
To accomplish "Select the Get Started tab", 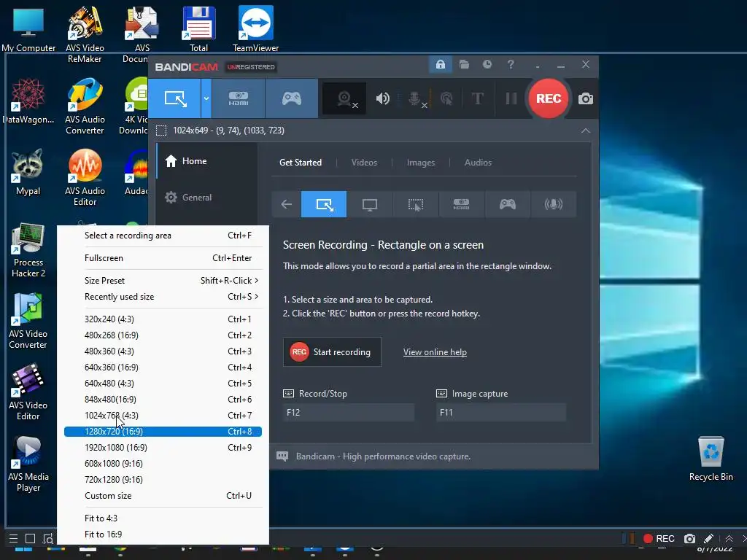I will (x=300, y=163).
